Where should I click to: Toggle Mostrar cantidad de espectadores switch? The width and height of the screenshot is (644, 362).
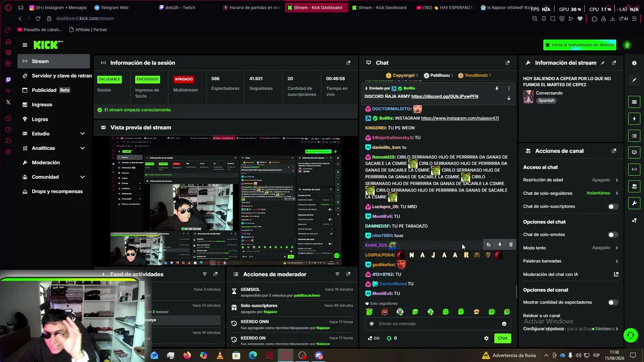tap(612, 303)
